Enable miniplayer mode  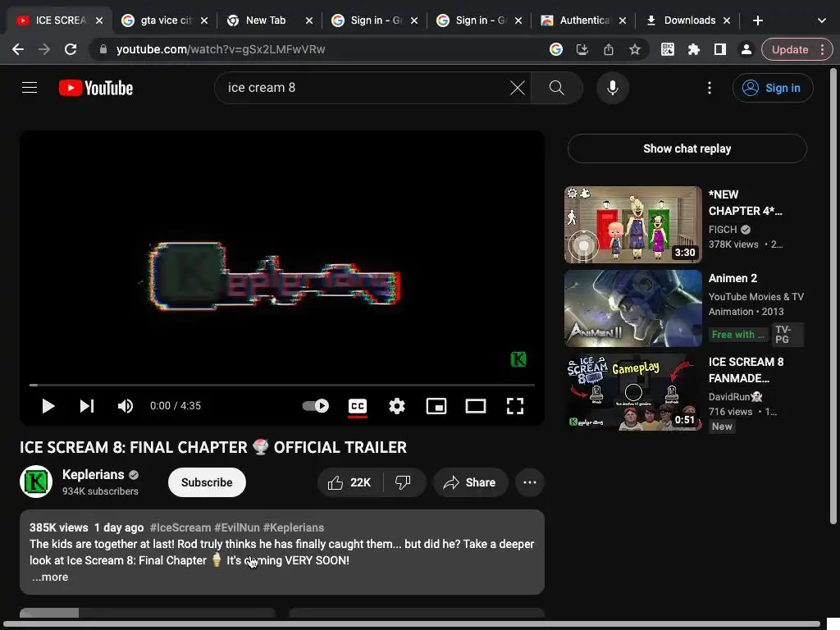click(436, 406)
